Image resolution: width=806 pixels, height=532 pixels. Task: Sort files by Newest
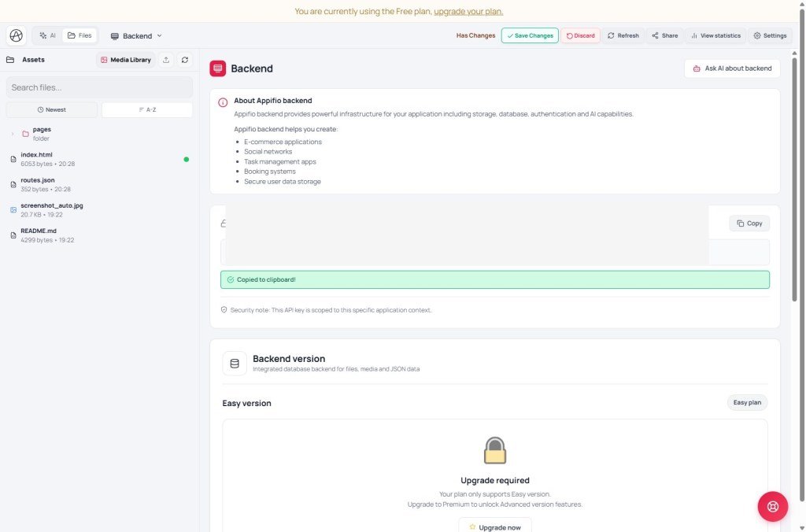[x=51, y=109]
